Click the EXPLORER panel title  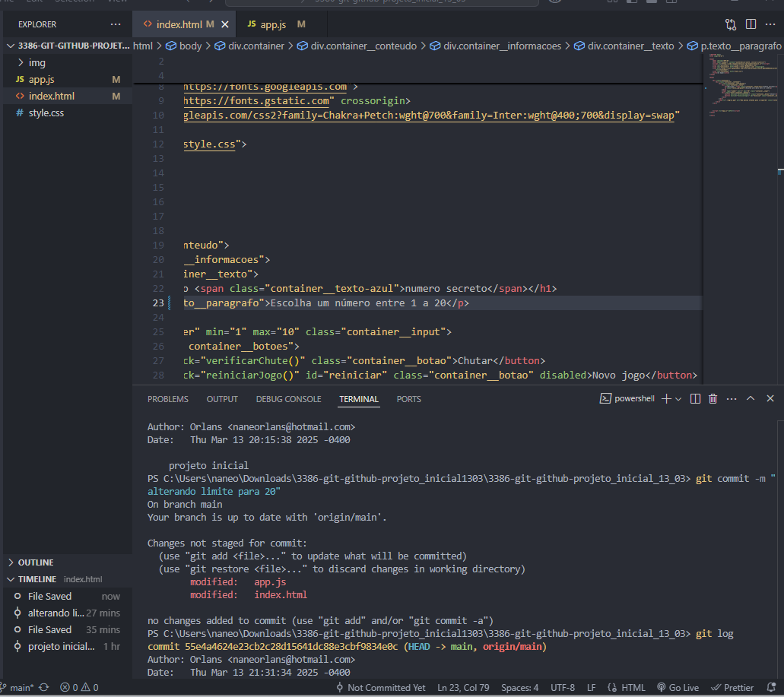(37, 24)
